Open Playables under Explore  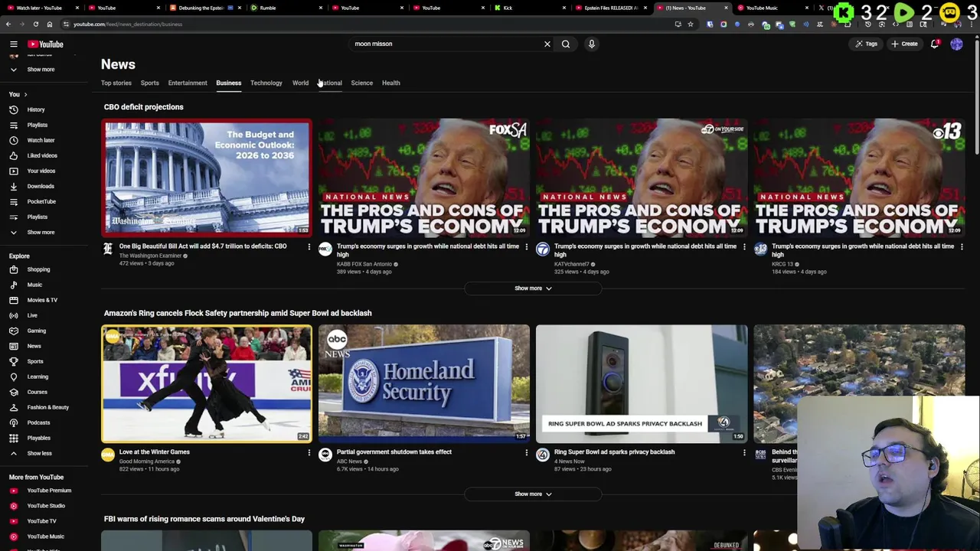38,438
